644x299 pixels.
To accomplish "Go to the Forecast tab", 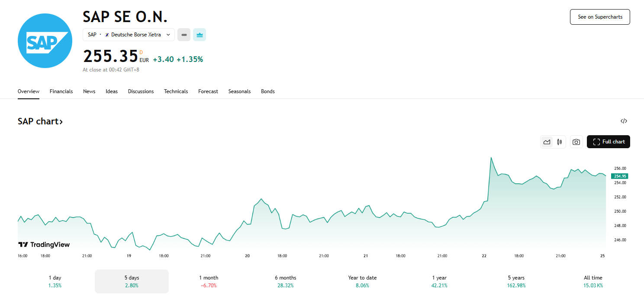I will coord(208,91).
